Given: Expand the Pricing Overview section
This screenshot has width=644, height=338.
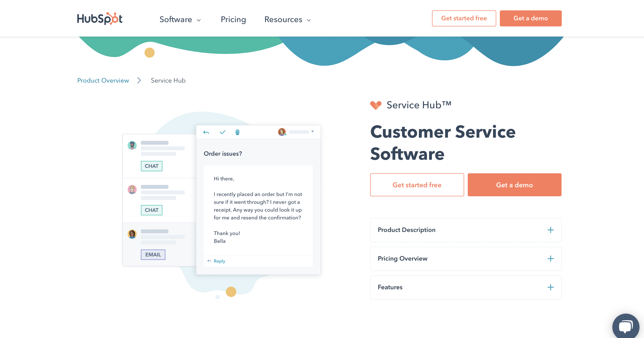Looking at the screenshot, I should pos(466,259).
